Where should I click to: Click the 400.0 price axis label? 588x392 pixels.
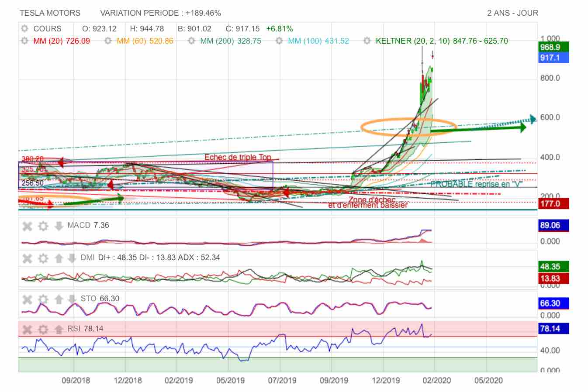tap(550, 157)
